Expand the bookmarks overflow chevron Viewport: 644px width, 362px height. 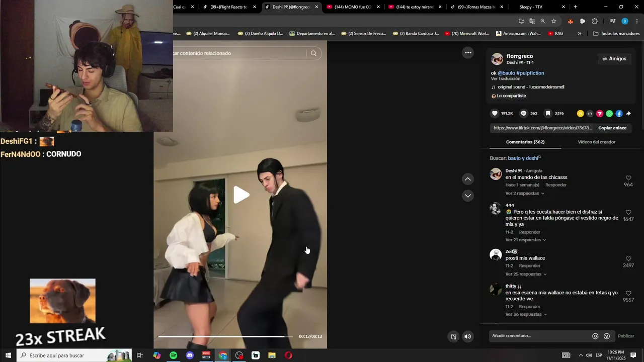point(579,34)
